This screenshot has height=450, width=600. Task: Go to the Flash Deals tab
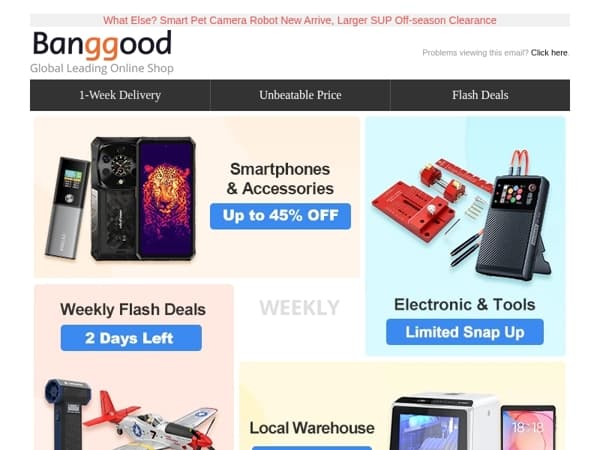[480, 95]
